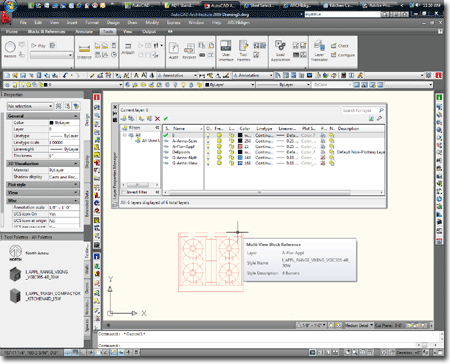Toggle On/Off bulb for A-Flor-Appl layer
The image size is (450, 364).
pos(208,146)
